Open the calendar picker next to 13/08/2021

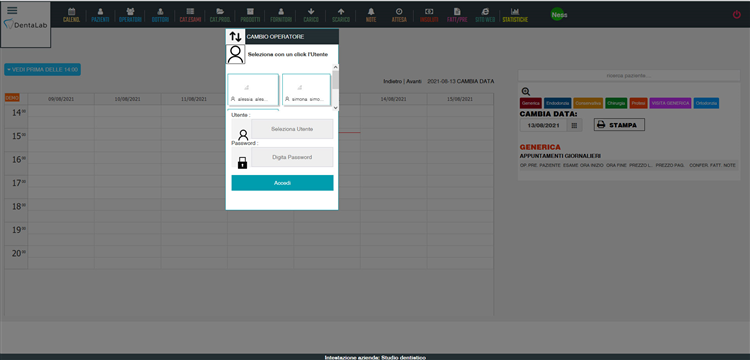(x=574, y=125)
